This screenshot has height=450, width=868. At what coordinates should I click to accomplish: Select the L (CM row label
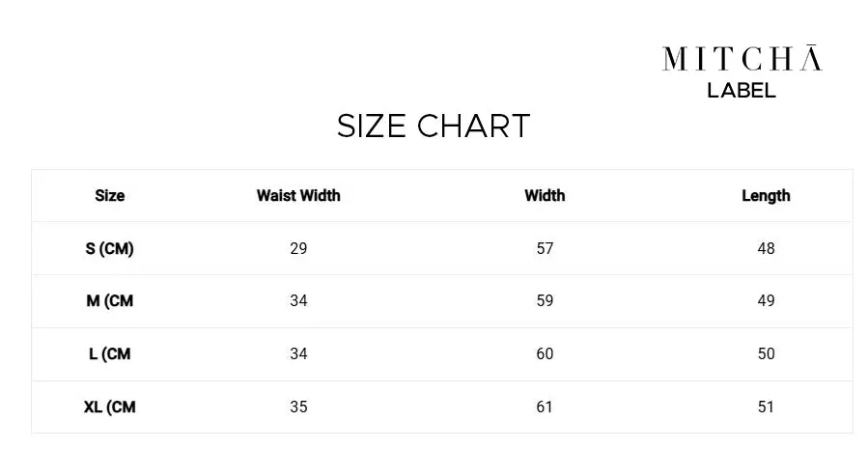[x=110, y=353]
